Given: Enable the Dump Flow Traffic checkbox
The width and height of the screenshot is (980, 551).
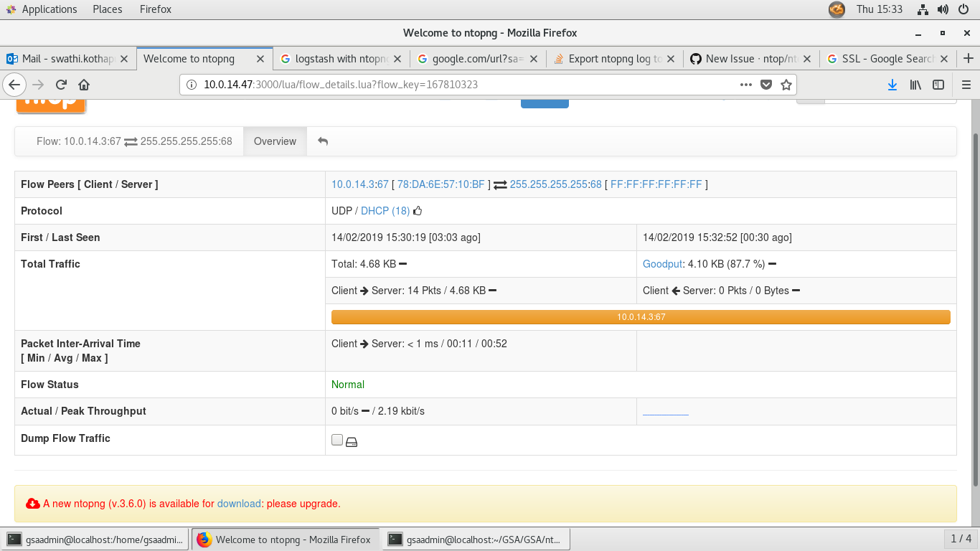Looking at the screenshot, I should (336, 439).
